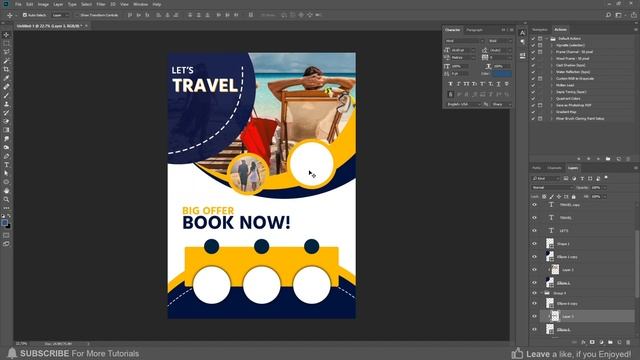The height and width of the screenshot is (360, 640).
Task: Toggle Default Actions set checkmark
Action: pos(533,39)
